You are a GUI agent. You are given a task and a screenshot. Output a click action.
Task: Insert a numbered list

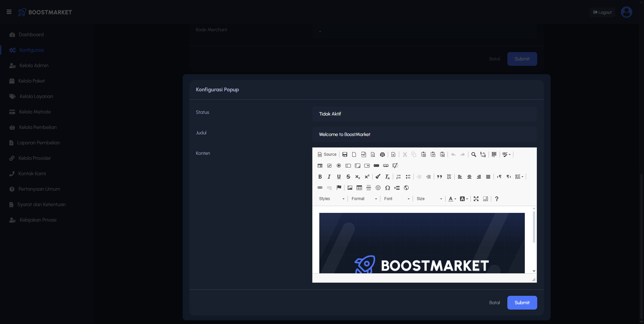[x=398, y=177]
